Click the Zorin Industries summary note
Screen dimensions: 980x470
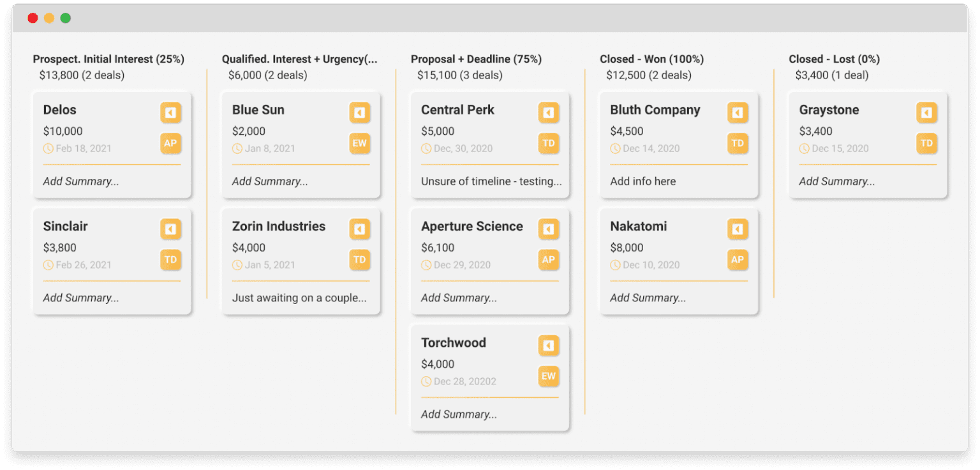click(300, 298)
